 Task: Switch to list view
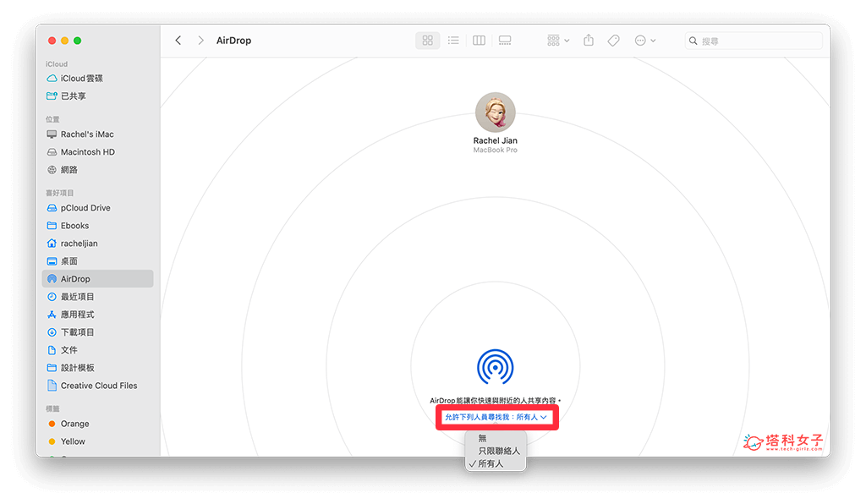[x=453, y=41]
